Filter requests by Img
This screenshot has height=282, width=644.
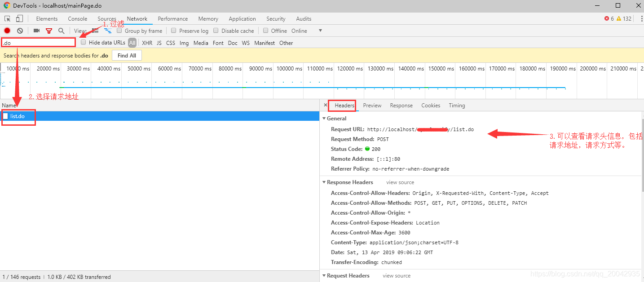point(184,43)
